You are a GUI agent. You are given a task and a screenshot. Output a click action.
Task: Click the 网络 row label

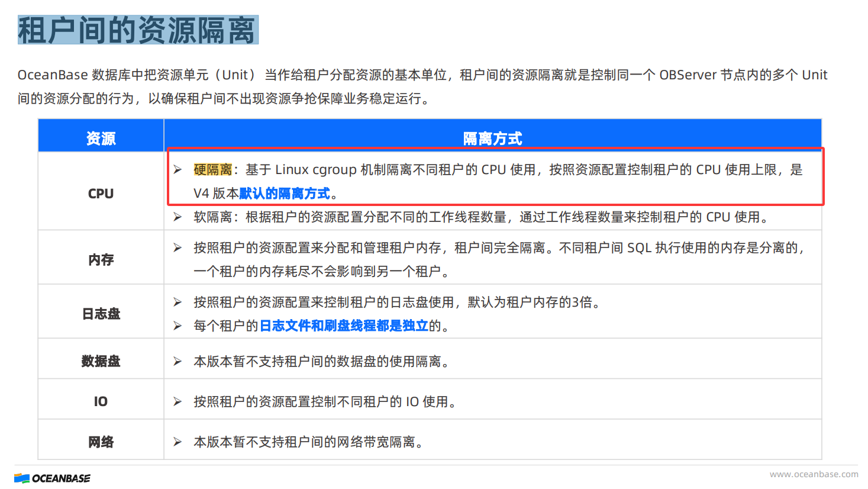click(101, 442)
